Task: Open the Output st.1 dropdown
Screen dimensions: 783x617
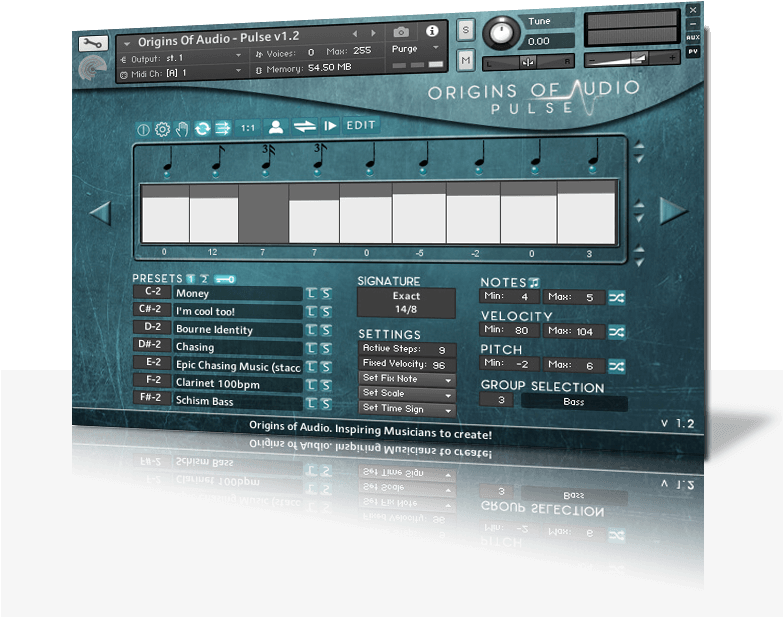Action: click(x=182, y=58)
